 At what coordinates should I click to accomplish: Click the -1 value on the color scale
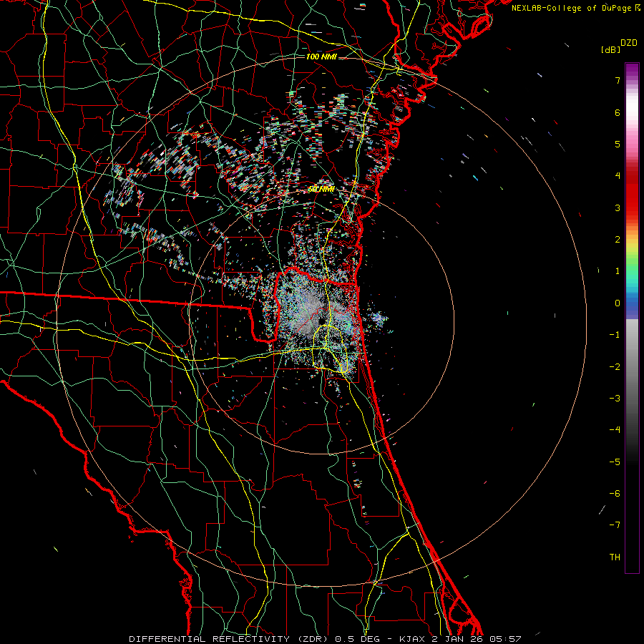click(x=615, y=335)
